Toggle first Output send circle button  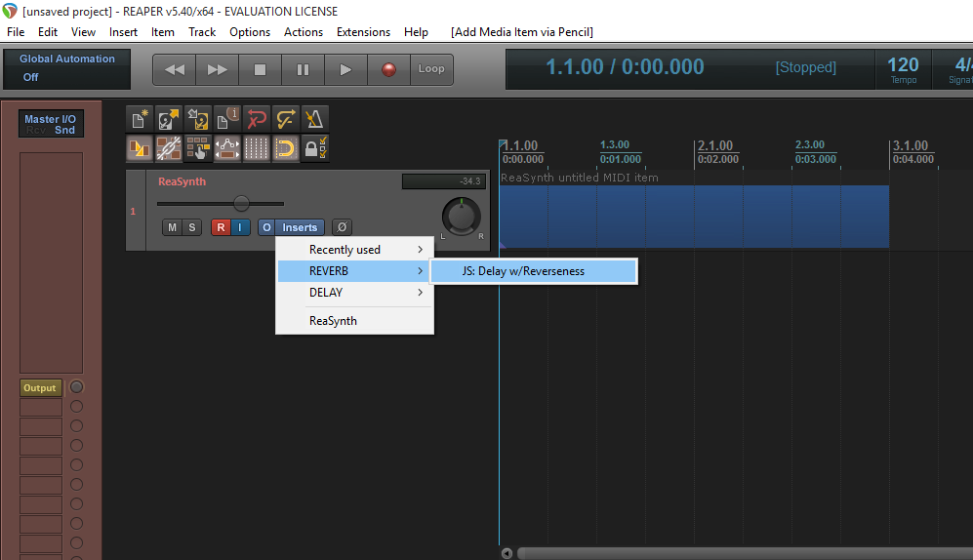pos(76,387)
